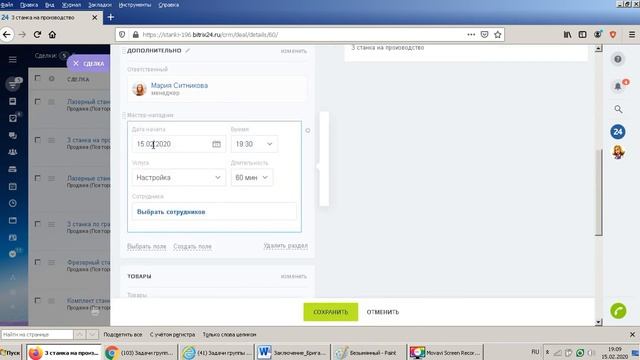Bookmark this page with the star icon

(498, 35)
